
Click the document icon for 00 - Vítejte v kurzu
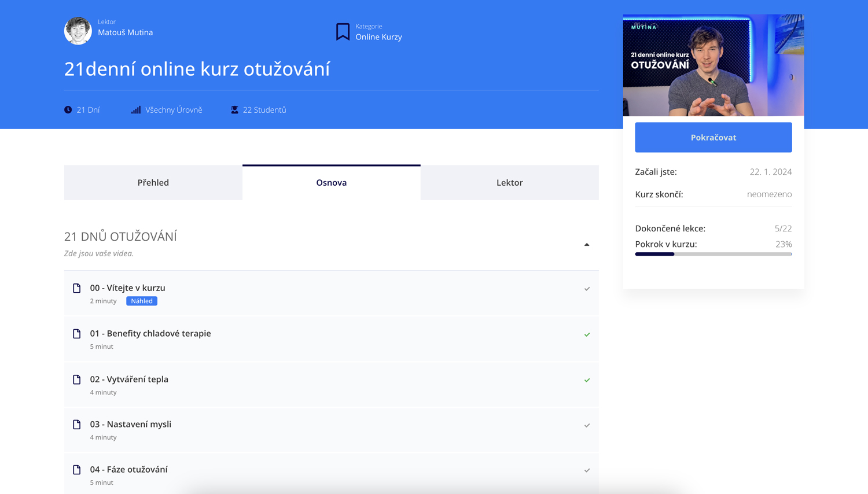click(x=77, y=288)
